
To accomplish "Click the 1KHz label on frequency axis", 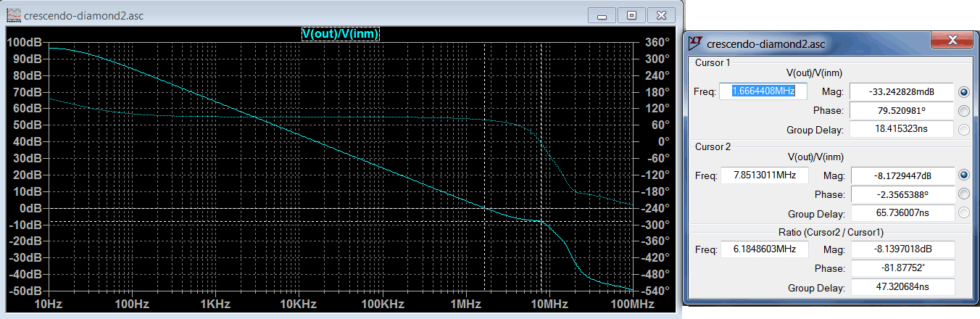I will pos(215,304).
